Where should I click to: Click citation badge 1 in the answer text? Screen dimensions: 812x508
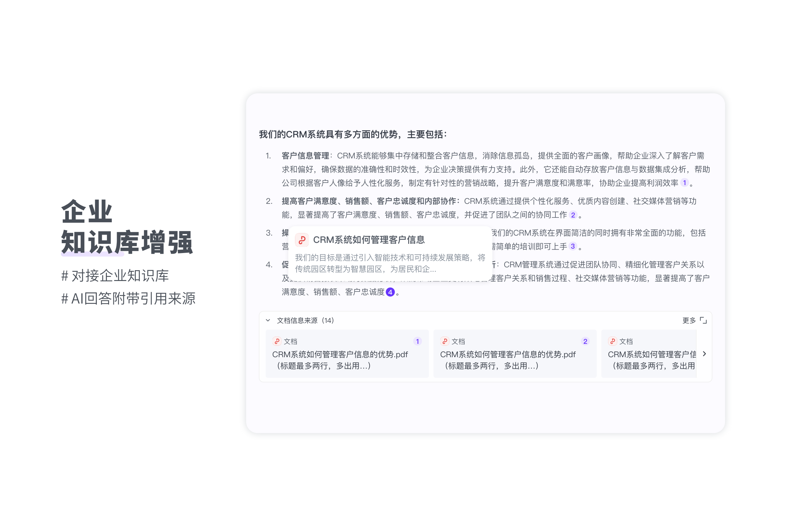pos(684,183)
